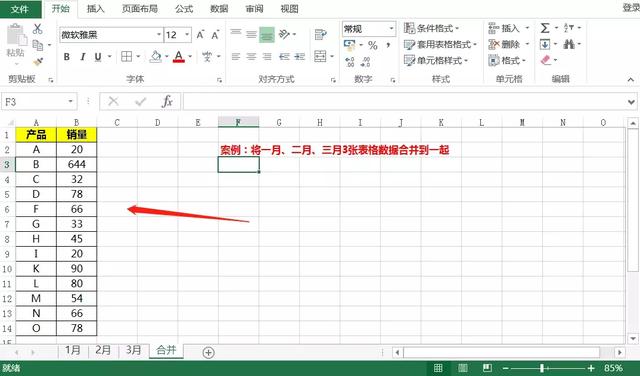Click the Copy icon in clipboard group
The width and height of the screenshot is (640, 376).
(38, 45)
